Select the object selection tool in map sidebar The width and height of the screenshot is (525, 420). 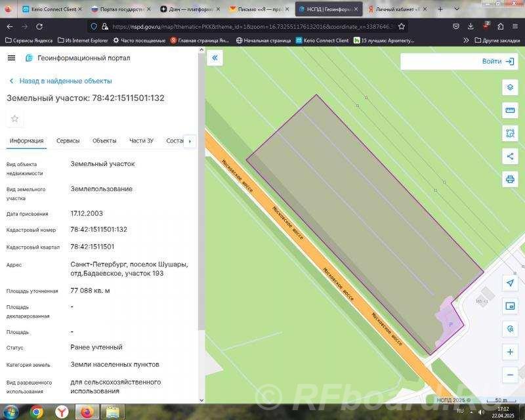point(510,133)
